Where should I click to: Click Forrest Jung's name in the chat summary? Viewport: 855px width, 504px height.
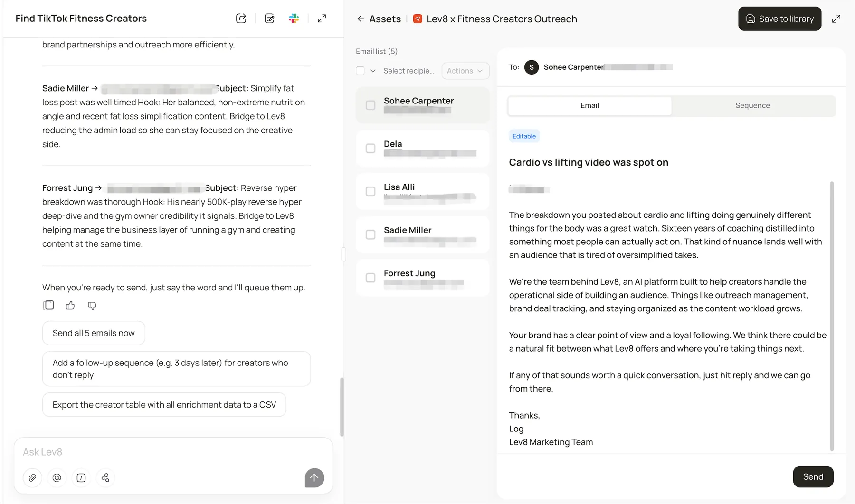tap(67, 188)
